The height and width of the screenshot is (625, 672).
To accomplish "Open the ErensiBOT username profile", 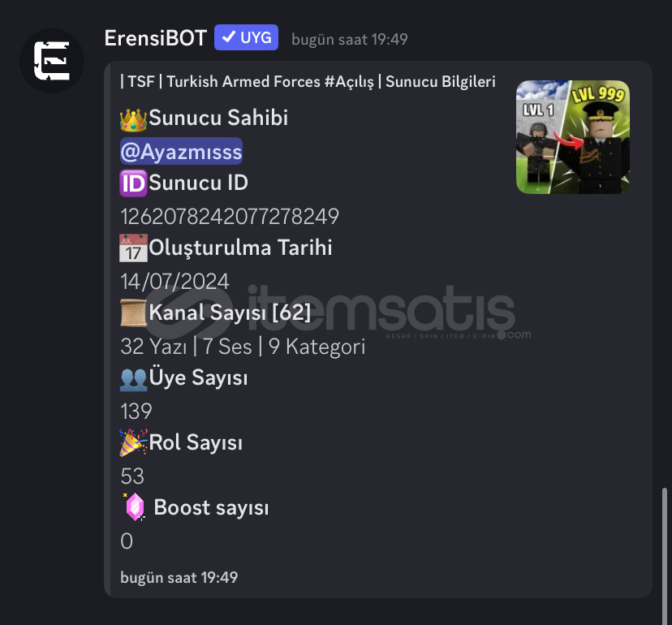I will coord(156,38).
